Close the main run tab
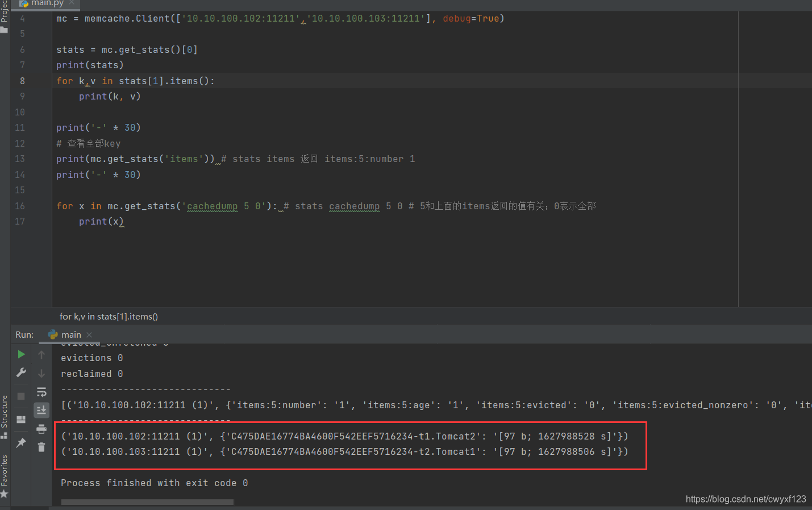The width and height of the screenshot is (812, 510). (89, 335)
